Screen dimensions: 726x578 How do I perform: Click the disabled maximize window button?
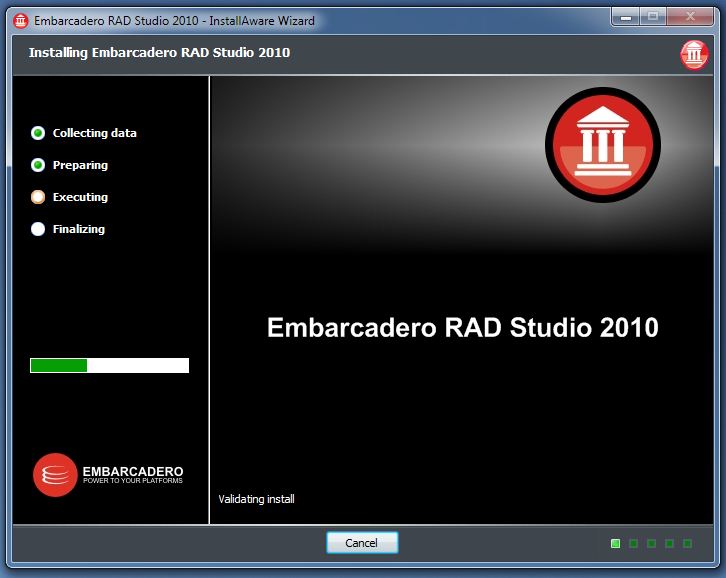pyautogui.click(x=652, y=17)
